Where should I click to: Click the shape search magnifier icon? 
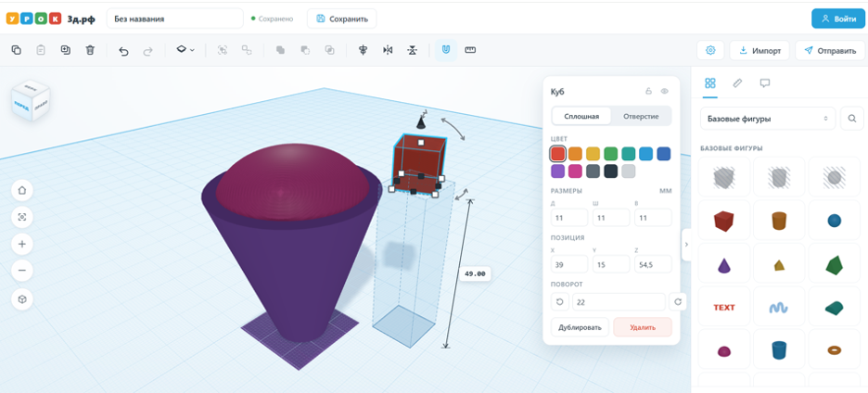pos(852,119)
